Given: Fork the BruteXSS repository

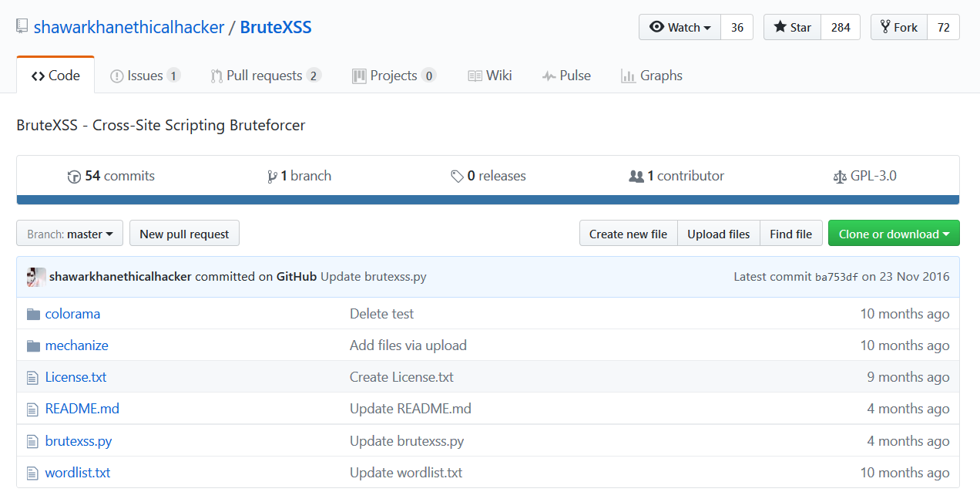Looking at the screenshot, I should click(898, 27).
